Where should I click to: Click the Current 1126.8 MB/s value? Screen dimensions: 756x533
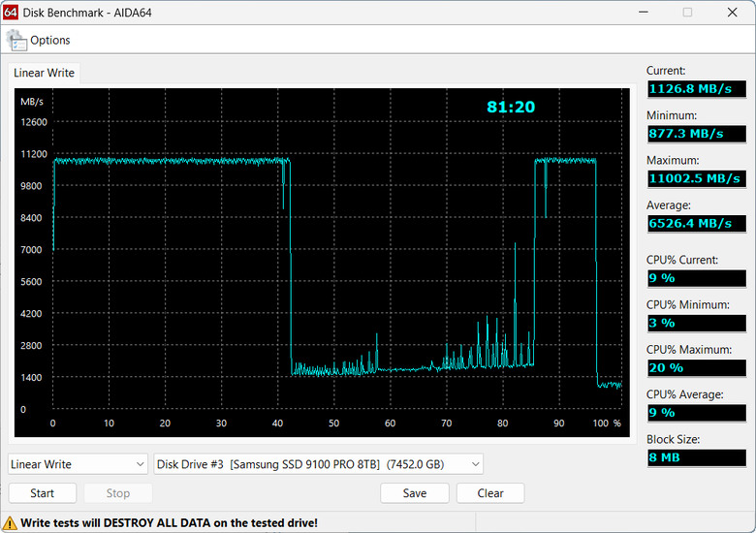(x=697, y=89)
